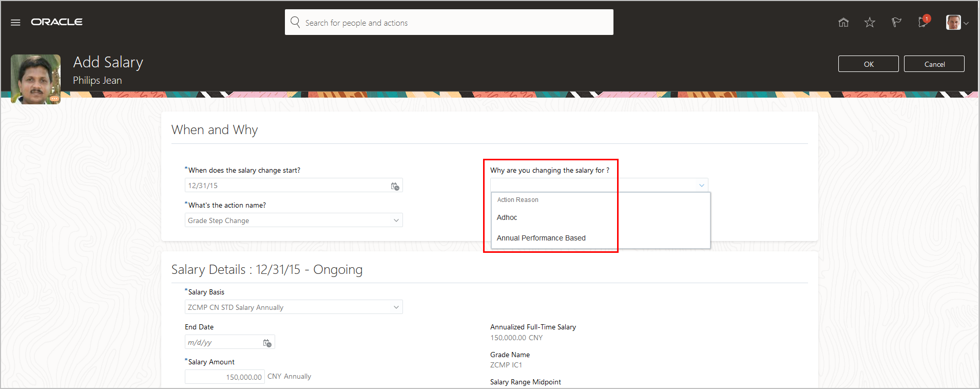Open Favorites star icon
Image resolution: width=980 pixels, height=389 pixels.
[870, 22]
